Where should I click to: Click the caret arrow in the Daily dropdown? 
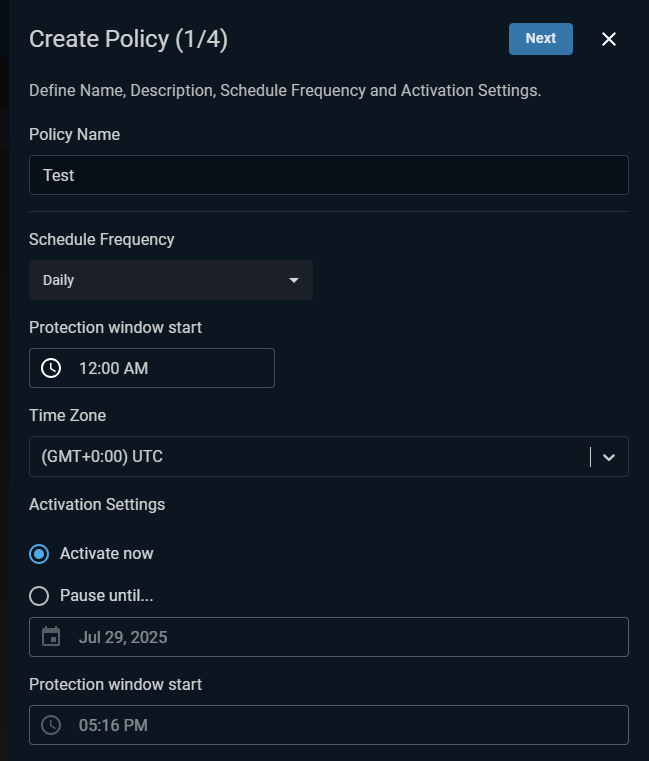point(294,280)
